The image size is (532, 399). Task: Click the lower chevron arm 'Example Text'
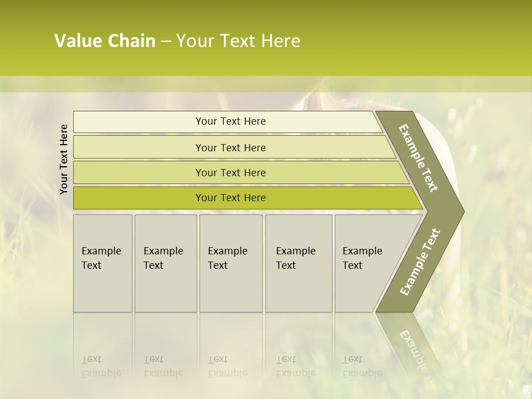(x=420, y=263)
